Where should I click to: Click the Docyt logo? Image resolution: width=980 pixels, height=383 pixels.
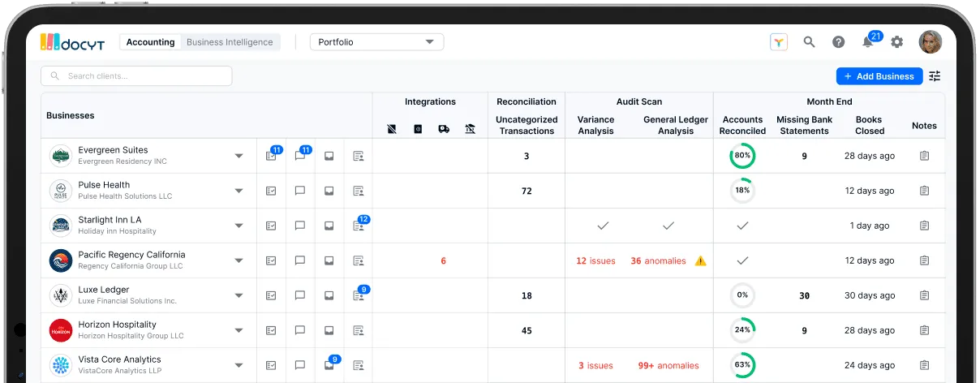[x=72, y=42]
